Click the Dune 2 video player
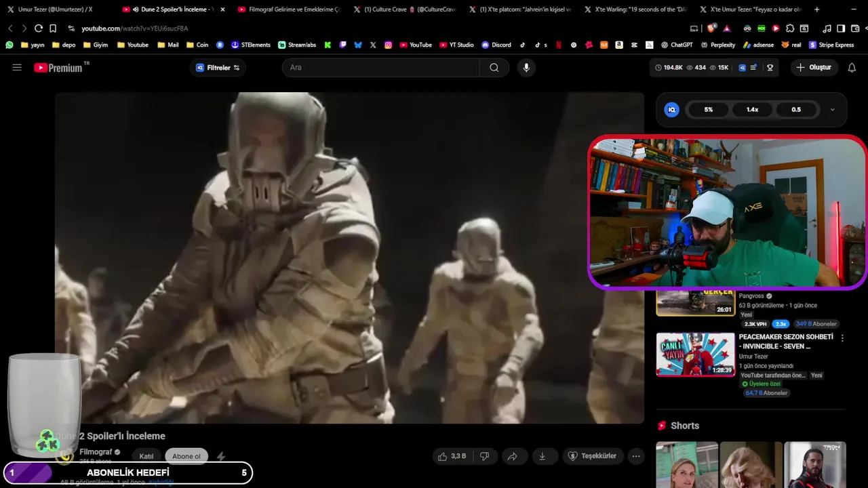This screenshot has width=868, height=488. [349, 258]
